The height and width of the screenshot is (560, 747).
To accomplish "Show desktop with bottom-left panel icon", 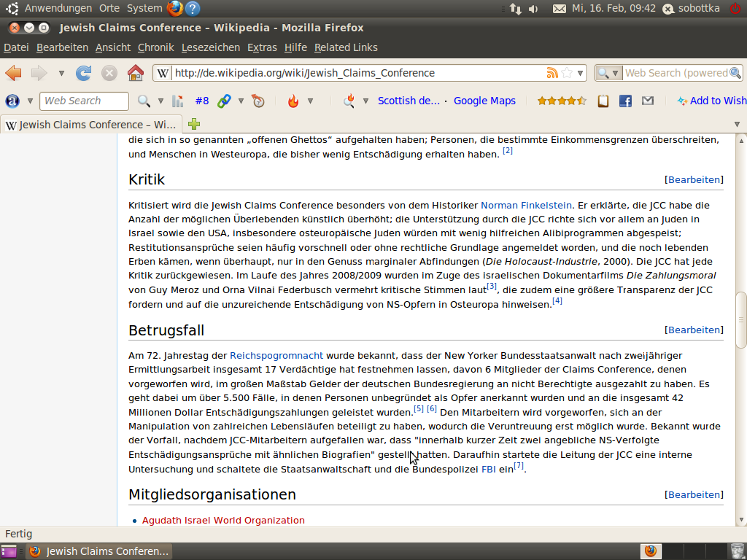I will click(x=9, y=551).
